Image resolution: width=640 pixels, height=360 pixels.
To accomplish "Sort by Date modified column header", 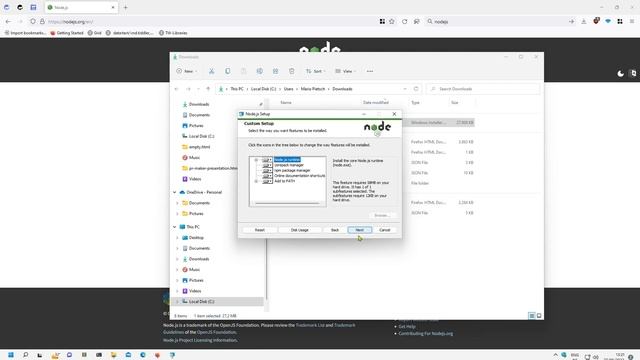I will [x=376, y=102].
